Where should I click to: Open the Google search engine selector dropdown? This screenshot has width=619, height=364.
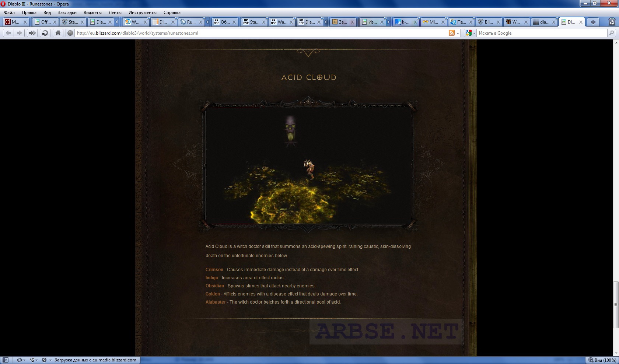[x=471, y=33]
